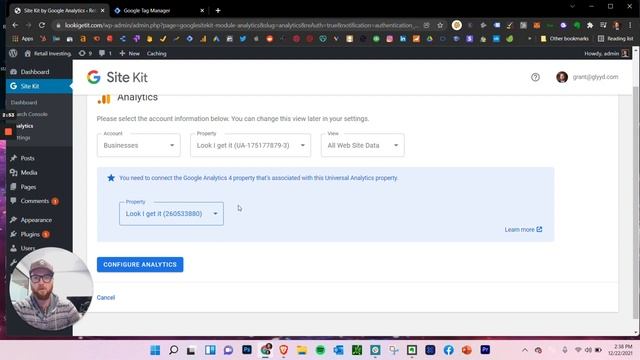
Task: Open the GA4 Property dropdown Look I get it (260533880)
Action: click(x=171, y=213)
